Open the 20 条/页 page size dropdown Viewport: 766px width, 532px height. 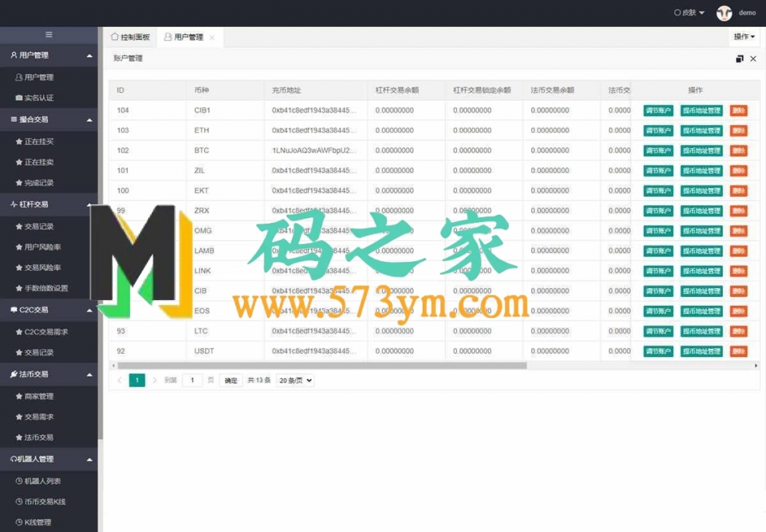295,381
